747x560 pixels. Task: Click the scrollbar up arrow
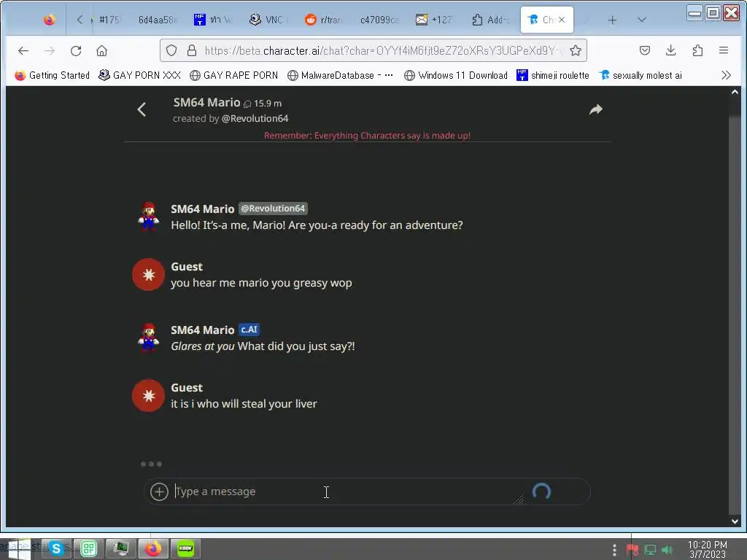point(735,92)
